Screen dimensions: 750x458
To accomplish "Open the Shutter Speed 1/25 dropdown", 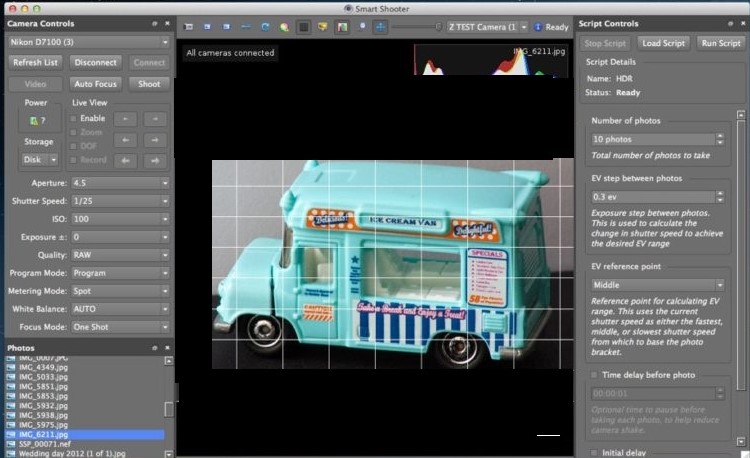I will (x=121, y=201).
